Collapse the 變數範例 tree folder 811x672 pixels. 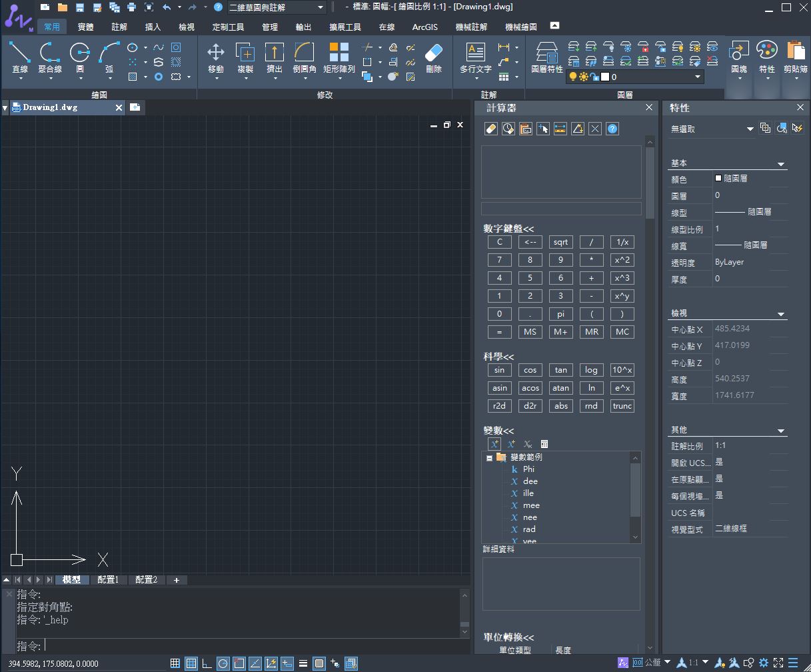point(489,458)
